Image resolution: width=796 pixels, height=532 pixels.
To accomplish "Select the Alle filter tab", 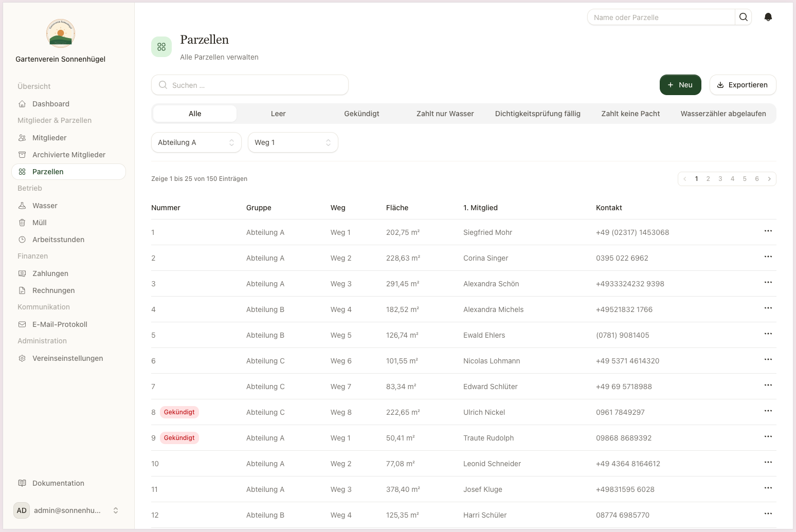I will [195, 114].
